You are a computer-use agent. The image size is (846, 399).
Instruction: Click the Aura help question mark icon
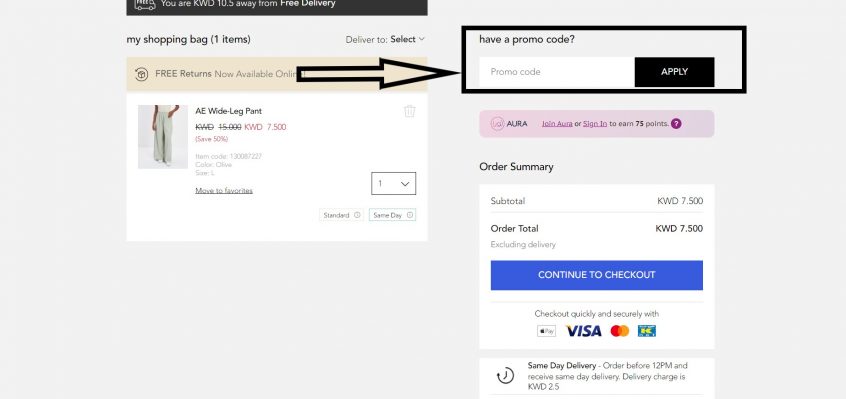coord(676,123)
